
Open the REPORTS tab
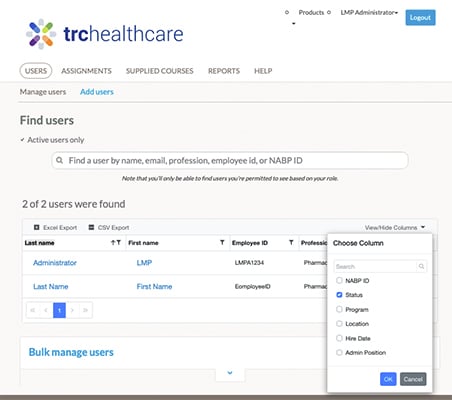(224, 71)
